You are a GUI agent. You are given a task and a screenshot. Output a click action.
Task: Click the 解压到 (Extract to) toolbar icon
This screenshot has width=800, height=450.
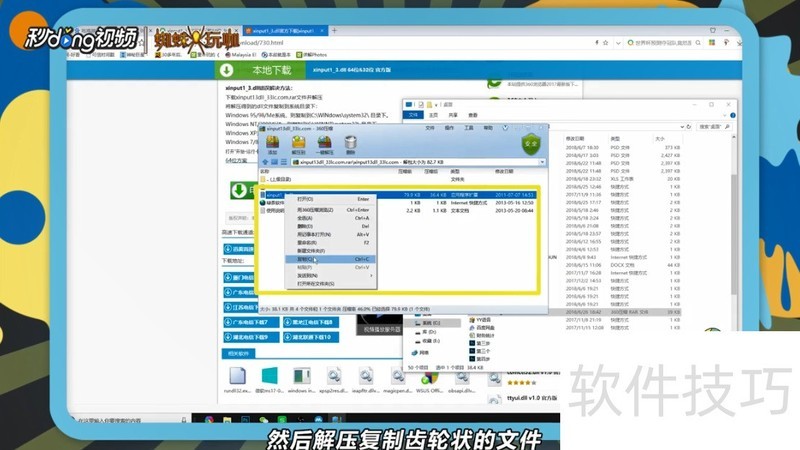point(298,145)
